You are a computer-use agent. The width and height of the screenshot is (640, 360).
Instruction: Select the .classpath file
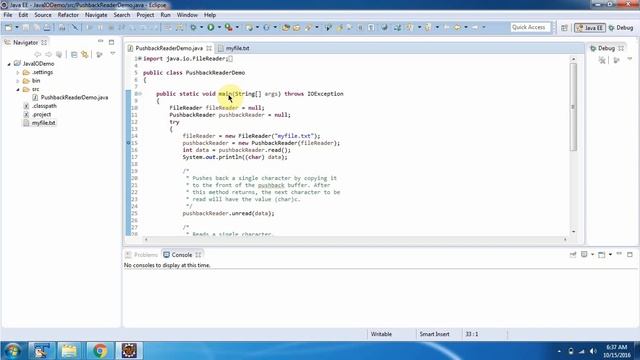pyautogui.click(x=44, y=106)
